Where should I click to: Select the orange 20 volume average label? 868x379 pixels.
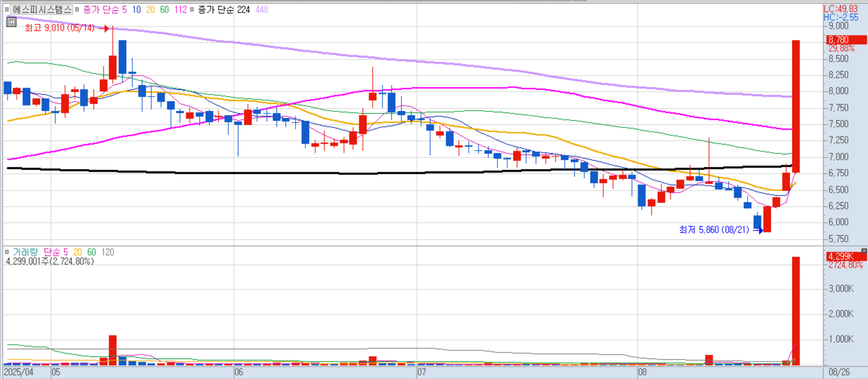[x=78, y=252]
